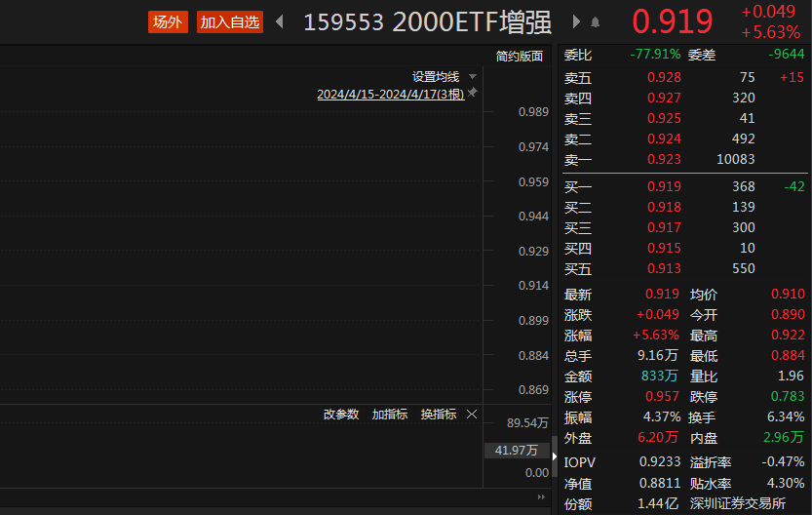
Task: Click the price alert bell icon
Action: 596,22
